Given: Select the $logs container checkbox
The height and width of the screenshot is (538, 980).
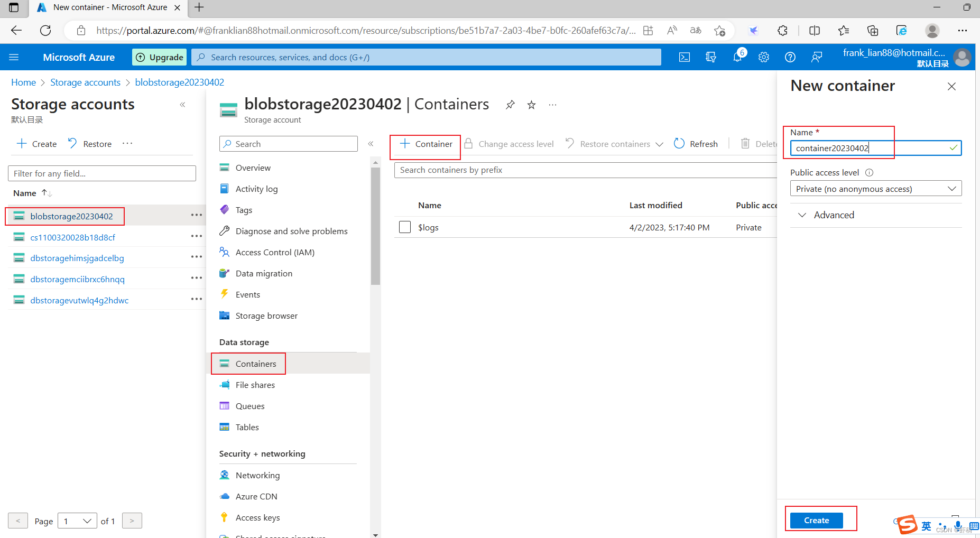Looking at the screenshot, I should pos(405,227).
